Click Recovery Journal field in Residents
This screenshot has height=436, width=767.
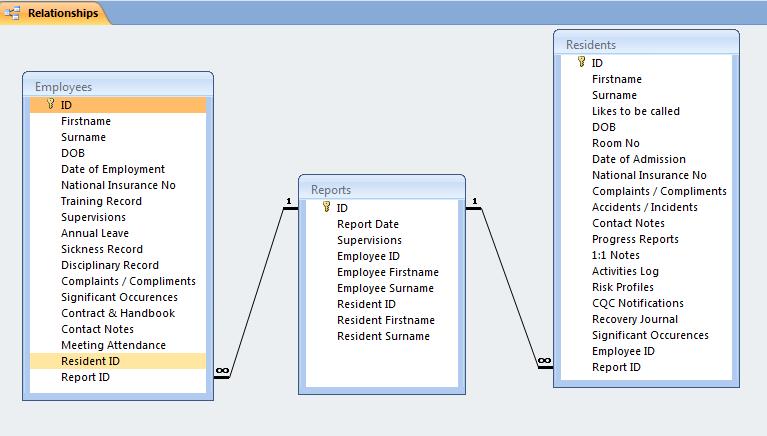click(x=634, y=319)
